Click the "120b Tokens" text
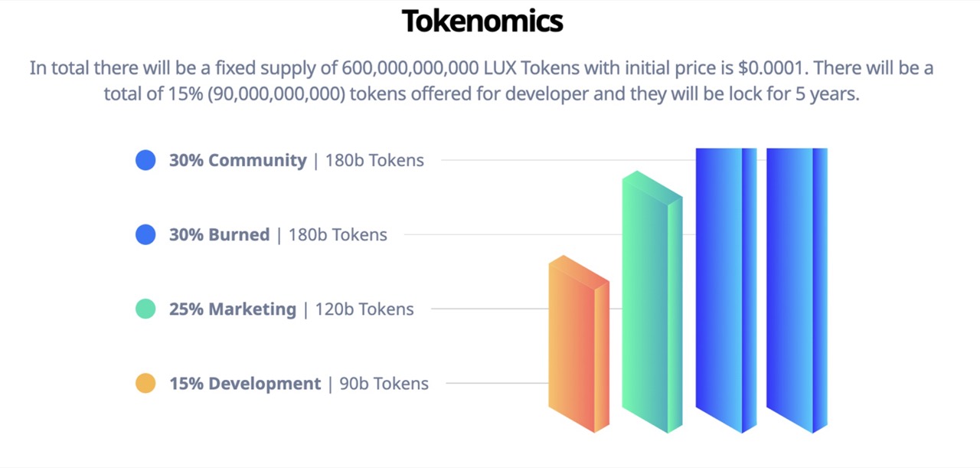Screen dimensions: 980x468 364,309
